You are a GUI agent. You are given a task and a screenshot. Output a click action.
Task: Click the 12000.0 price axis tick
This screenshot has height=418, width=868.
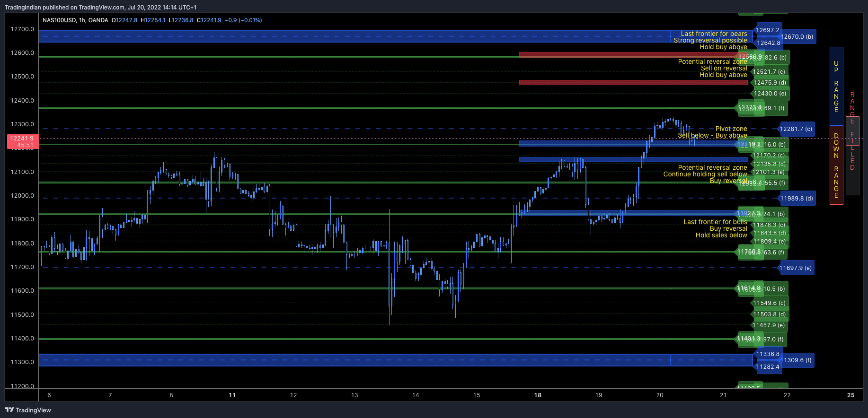(x=22, y=195)
